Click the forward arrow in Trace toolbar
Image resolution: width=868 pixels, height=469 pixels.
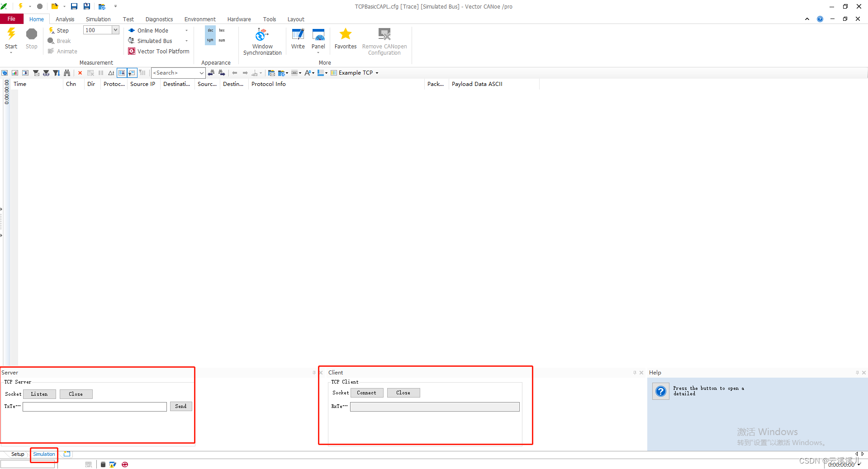245,73
